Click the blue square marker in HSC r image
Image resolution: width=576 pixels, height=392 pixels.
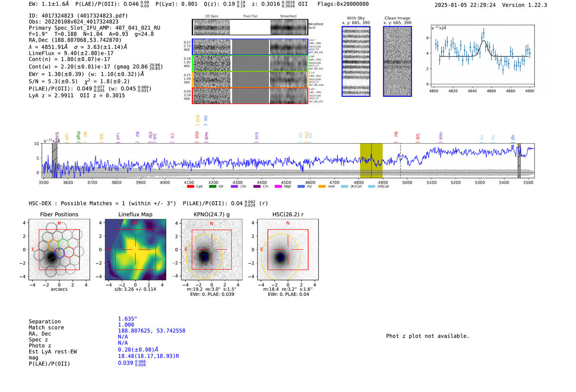pyautogui.click(x=280, y=257)
